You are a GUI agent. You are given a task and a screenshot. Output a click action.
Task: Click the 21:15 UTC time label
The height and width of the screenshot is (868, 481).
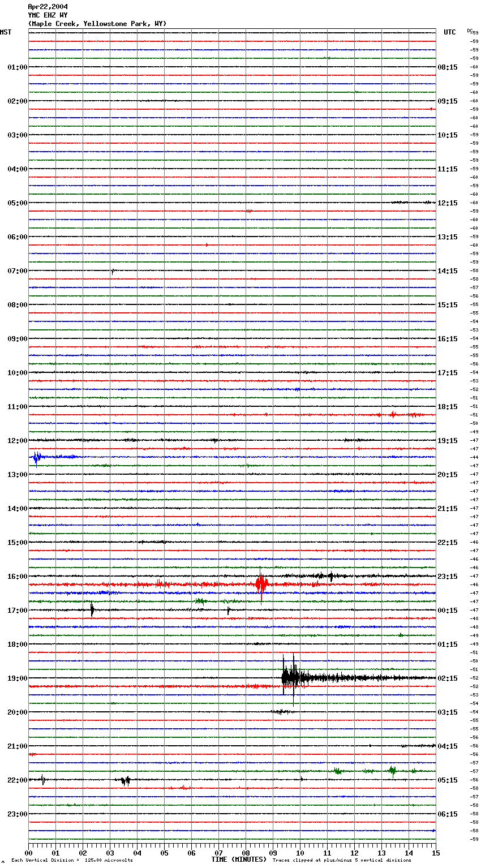click(448, 509)
